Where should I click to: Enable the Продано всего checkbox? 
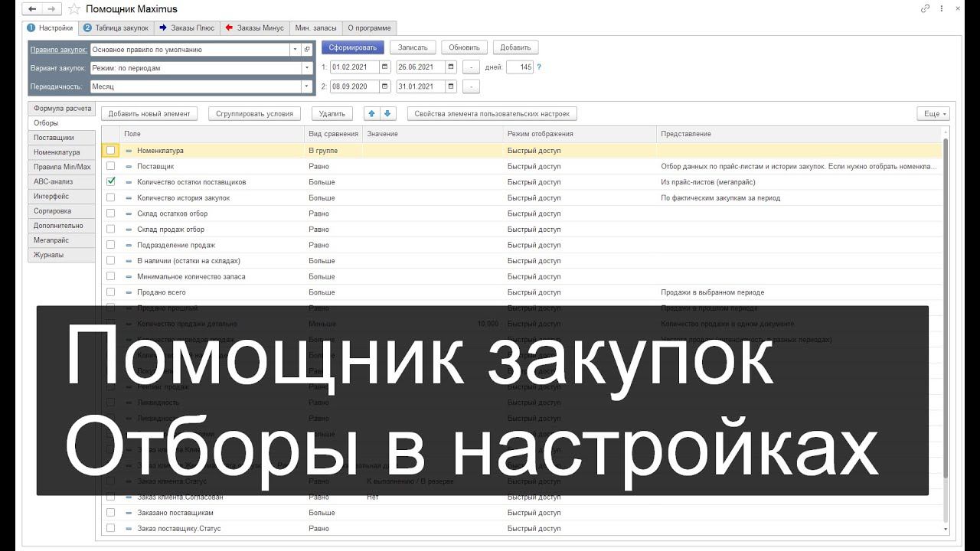111,292
